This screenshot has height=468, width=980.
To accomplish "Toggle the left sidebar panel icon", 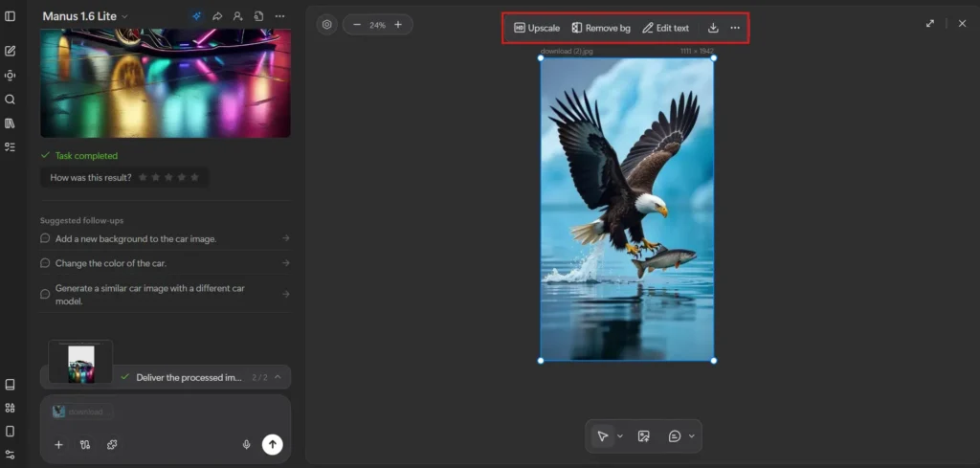I will (11, 16).
